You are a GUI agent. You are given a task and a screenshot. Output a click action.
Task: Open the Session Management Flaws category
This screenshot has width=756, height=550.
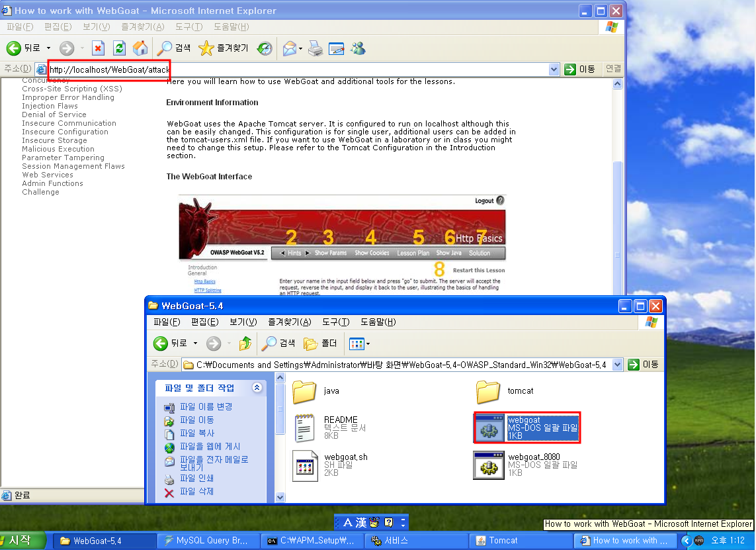click(x=73, y=166)
